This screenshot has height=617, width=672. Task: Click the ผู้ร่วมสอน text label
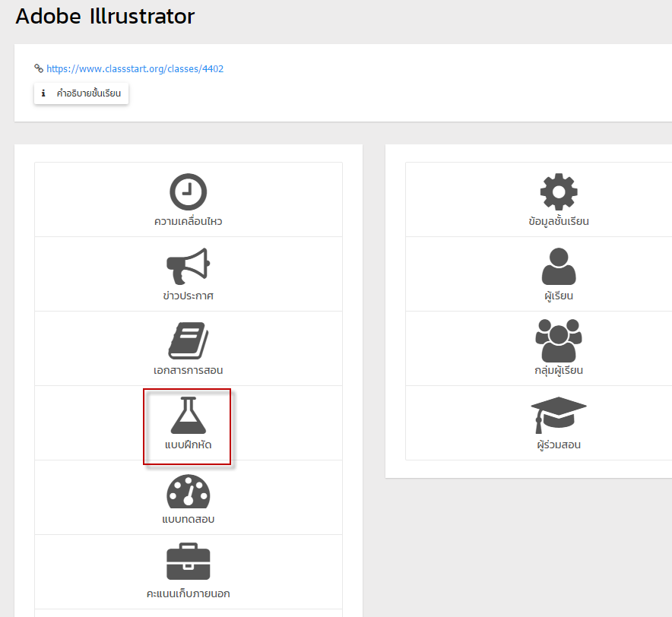pos(559,445)
